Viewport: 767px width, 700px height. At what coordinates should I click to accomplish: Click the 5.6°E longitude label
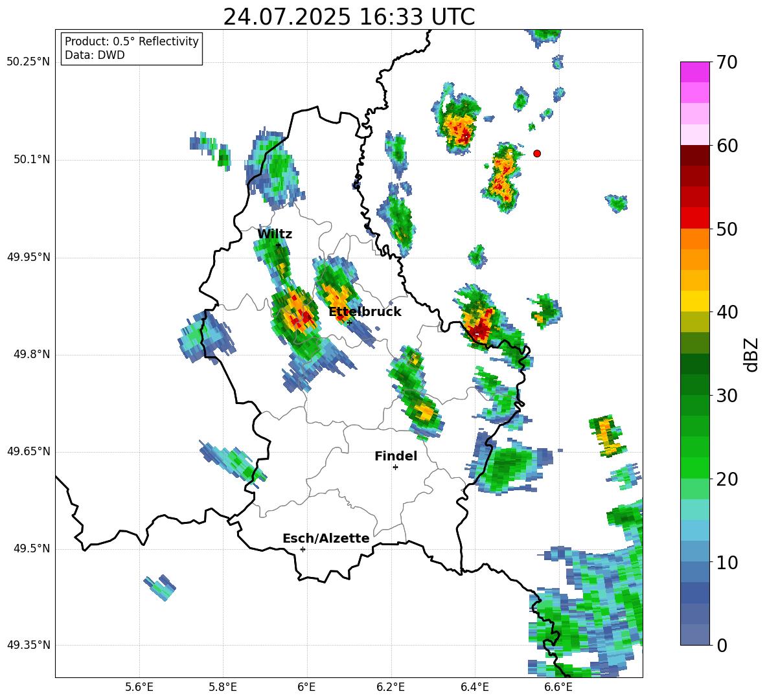[x=139, y=687]
